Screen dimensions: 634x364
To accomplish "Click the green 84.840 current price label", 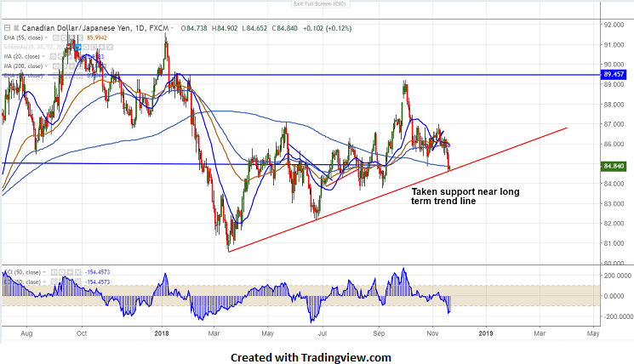I will [614, 166].
